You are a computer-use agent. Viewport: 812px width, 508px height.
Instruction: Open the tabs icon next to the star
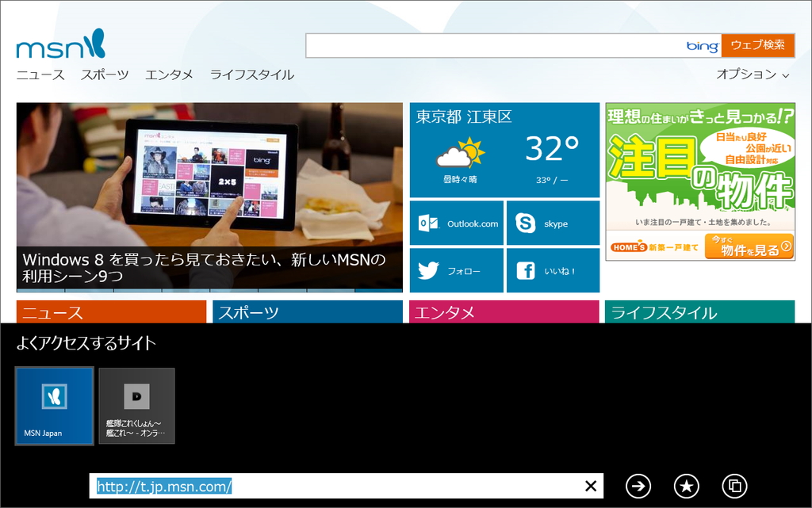734,487
